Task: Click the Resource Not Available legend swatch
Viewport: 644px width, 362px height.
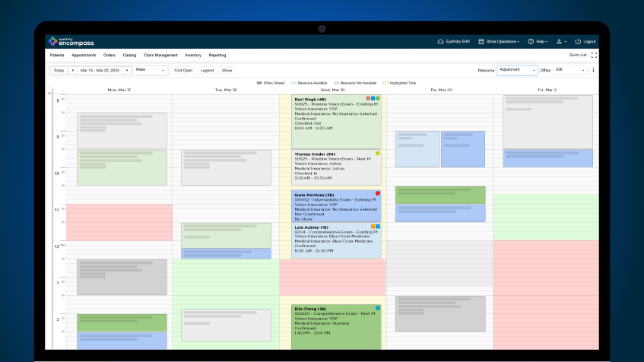Action: click(336, 83)
